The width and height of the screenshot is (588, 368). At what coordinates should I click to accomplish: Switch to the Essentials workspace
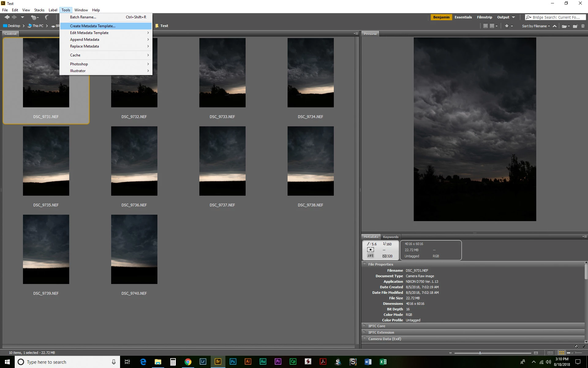(x=463, y=17)
